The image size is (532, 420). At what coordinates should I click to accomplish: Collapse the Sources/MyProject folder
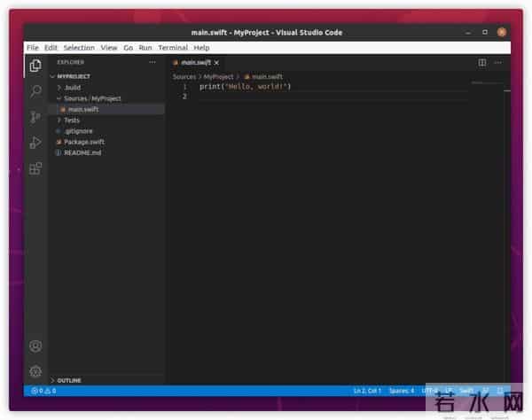pos(91,98)
